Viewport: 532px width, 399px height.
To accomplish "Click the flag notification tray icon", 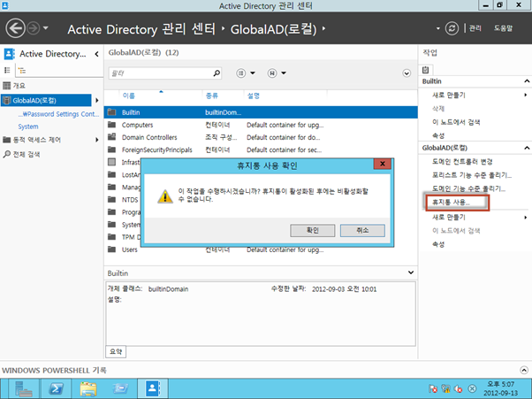I will tap(433, 388).
